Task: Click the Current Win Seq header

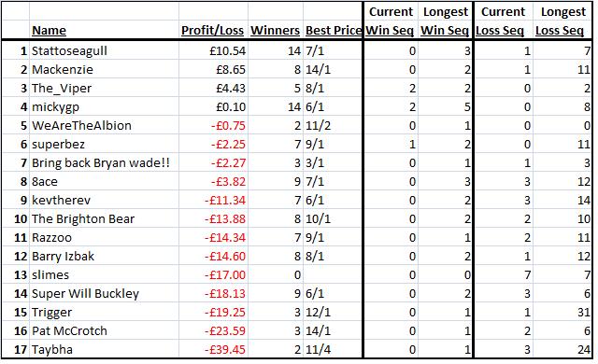Action: (391, 21)
